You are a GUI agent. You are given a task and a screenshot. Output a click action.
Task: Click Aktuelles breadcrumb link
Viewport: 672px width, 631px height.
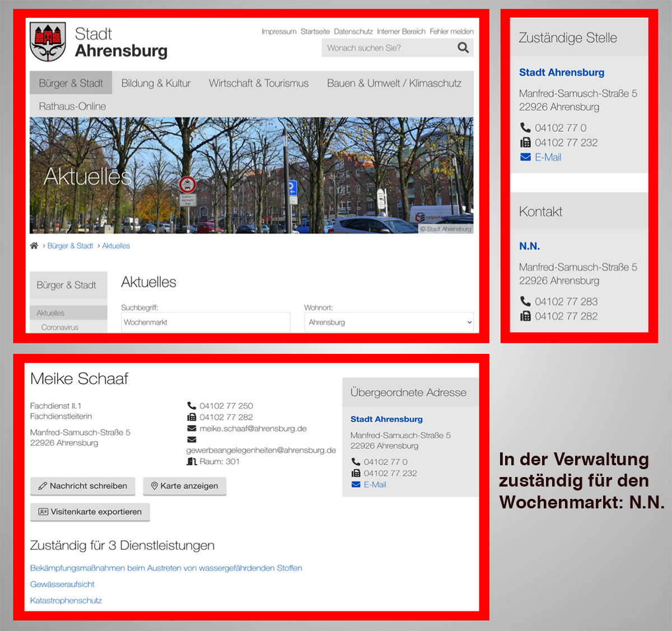(116, 246)
